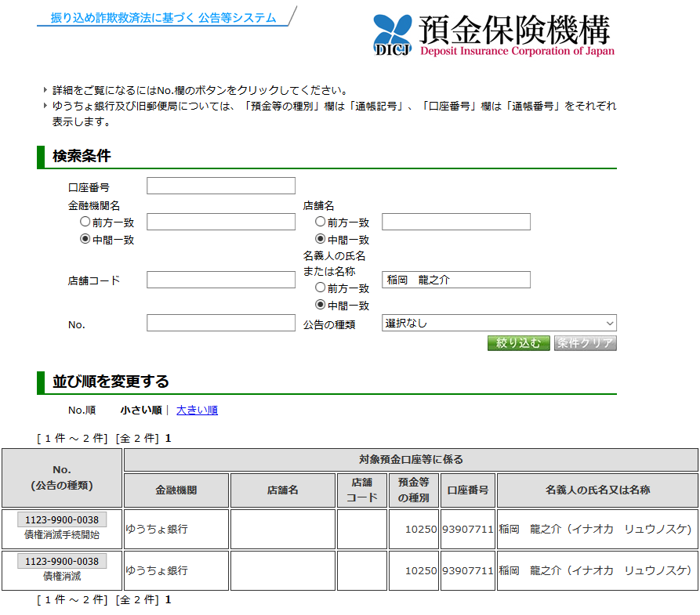Select 前方一致 for 金融機関名

click(85, 222)
